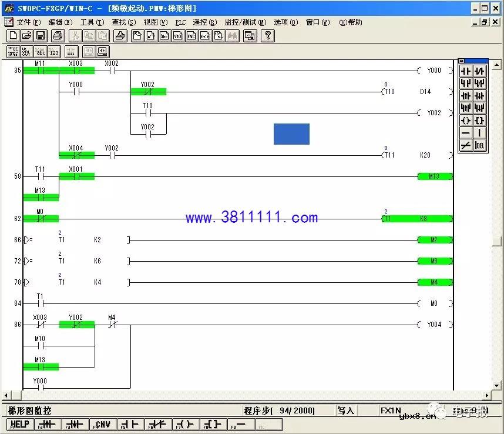
Task: Click DEL vertical line tool in palette
Action: (480, 145)
